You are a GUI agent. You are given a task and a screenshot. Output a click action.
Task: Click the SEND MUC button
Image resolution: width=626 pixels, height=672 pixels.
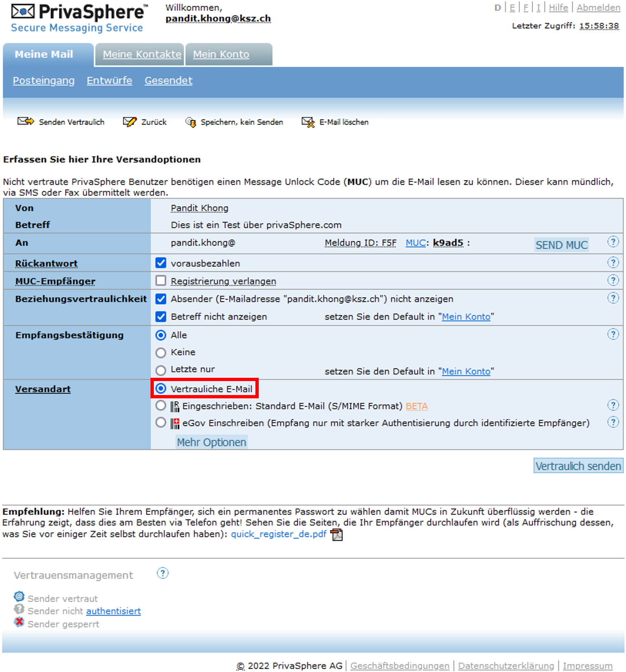tap(561, 245)
